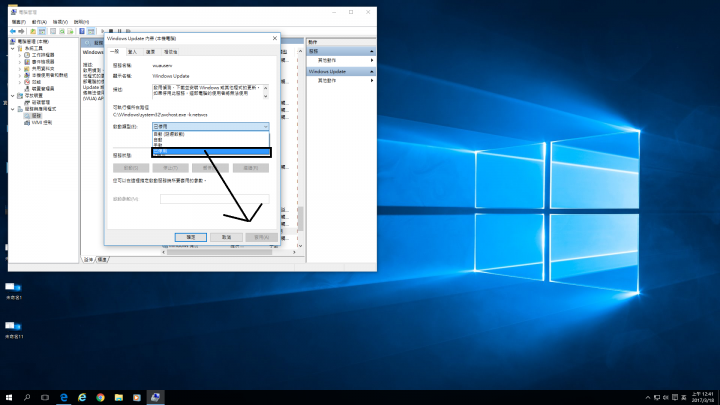
Task: Click the Pause Service toolbar icon
Action: coord(119,31)
